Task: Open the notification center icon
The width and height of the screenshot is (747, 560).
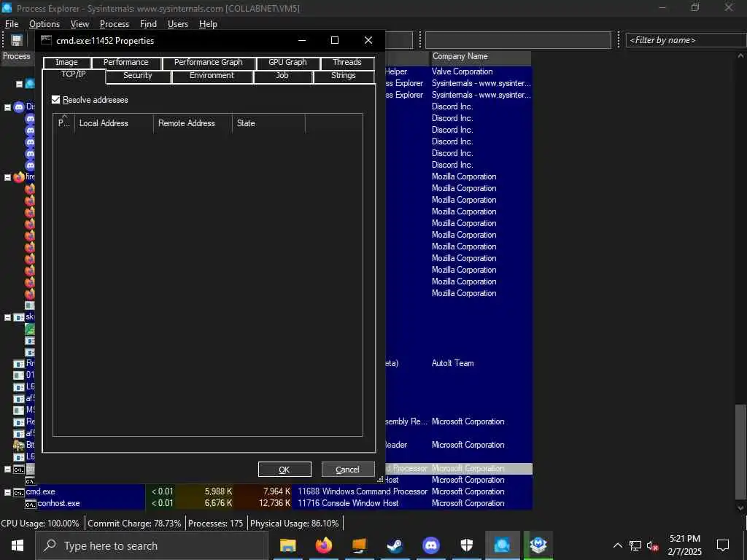Action: (723, 545)
